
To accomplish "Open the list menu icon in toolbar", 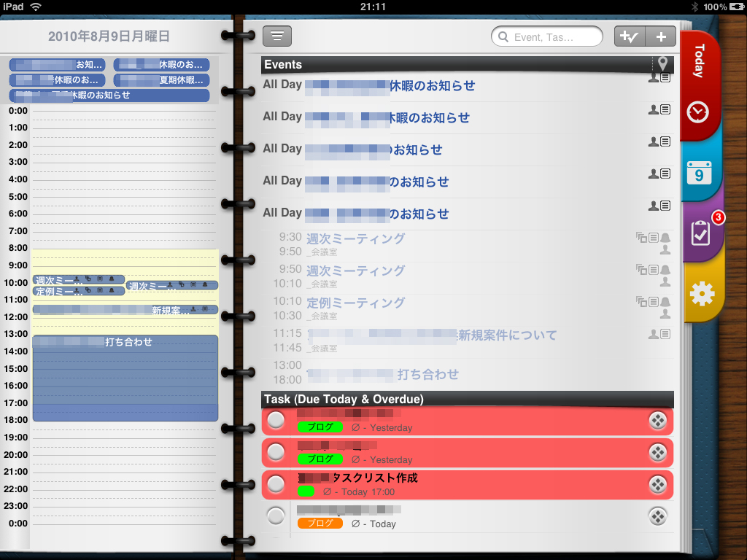I will [x=277, y=36].
